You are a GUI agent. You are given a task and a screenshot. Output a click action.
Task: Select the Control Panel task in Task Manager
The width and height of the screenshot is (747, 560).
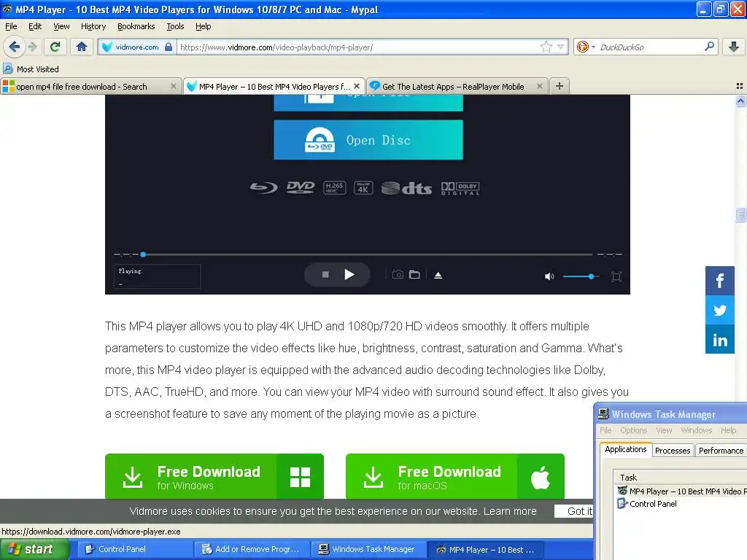[x=647, y=503]
